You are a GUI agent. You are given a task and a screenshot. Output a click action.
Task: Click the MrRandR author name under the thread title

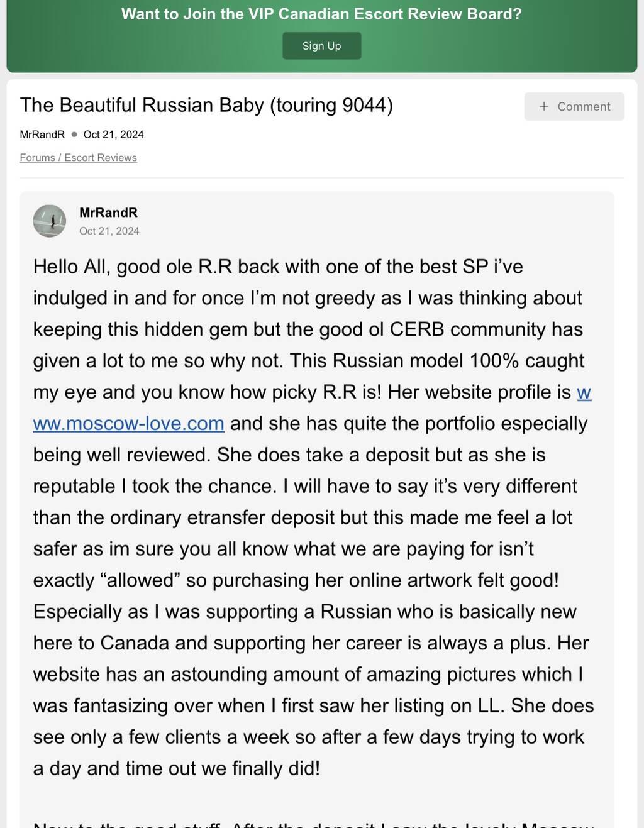click(x=42, y=134)
